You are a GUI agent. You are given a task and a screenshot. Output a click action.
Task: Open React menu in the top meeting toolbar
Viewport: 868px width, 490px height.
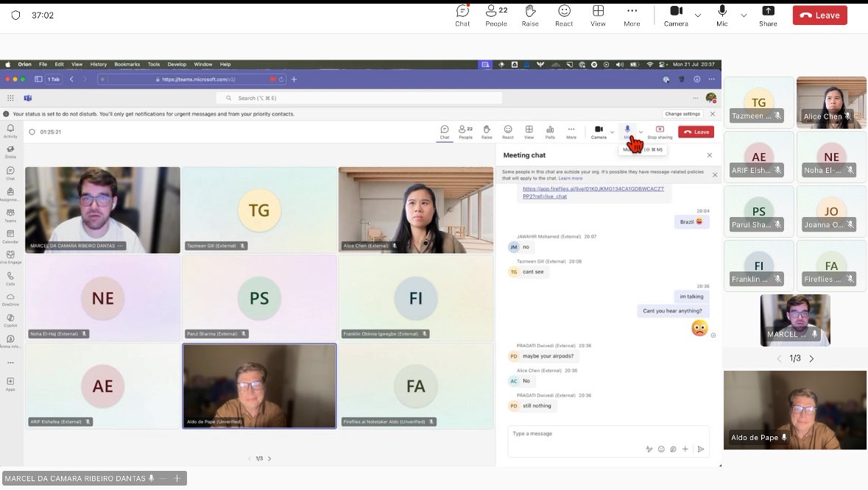click(564, 15)
